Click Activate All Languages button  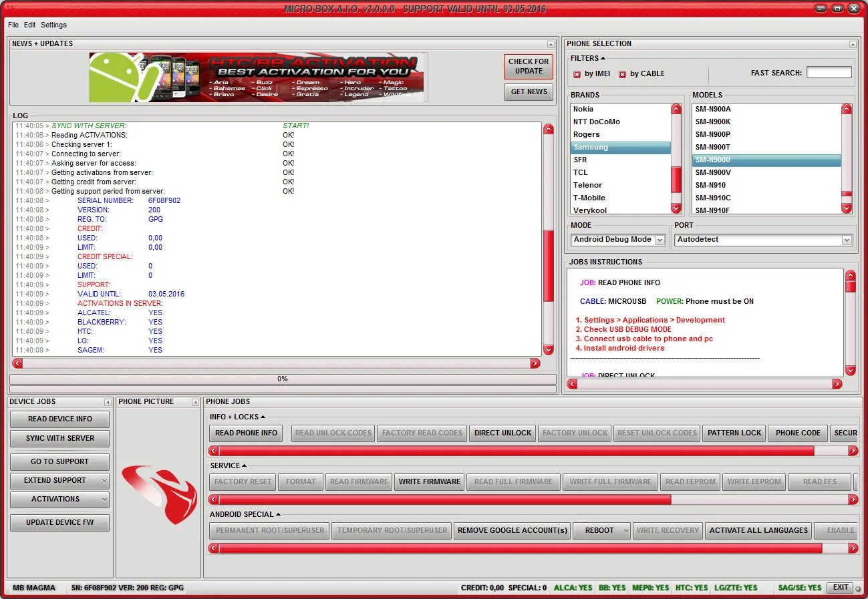click(x=758, y=530)
